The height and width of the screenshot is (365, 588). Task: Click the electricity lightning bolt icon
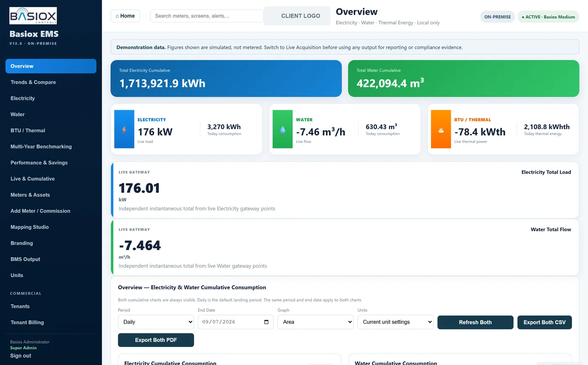(x=124, y=130)
